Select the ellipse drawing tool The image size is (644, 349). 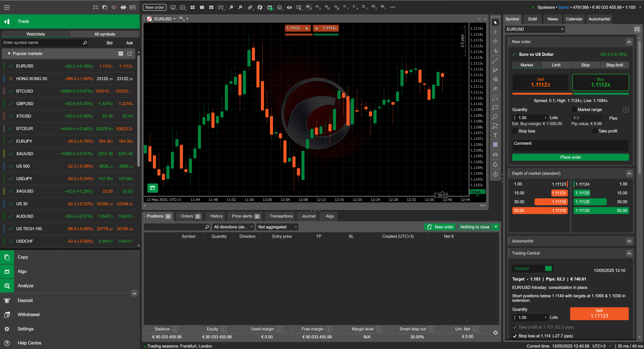(x=495, y=117)
